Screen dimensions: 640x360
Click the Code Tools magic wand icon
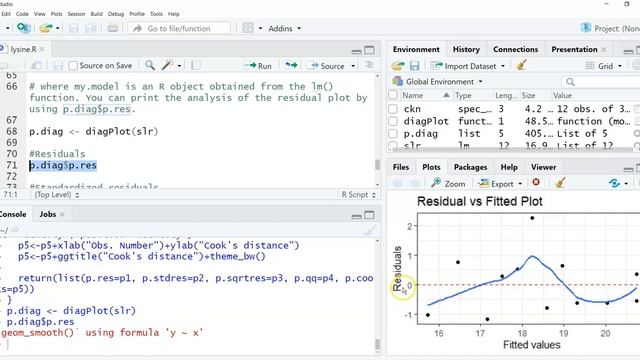(167, 65)
